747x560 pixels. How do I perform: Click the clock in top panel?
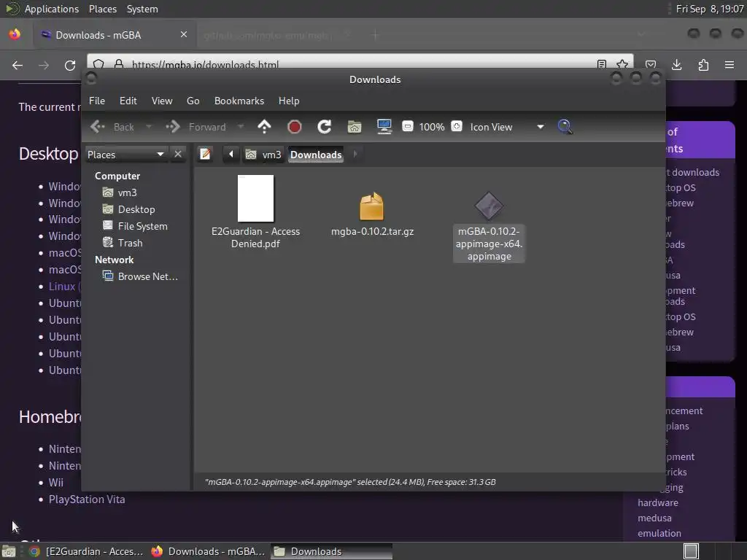tap(709, 9)
